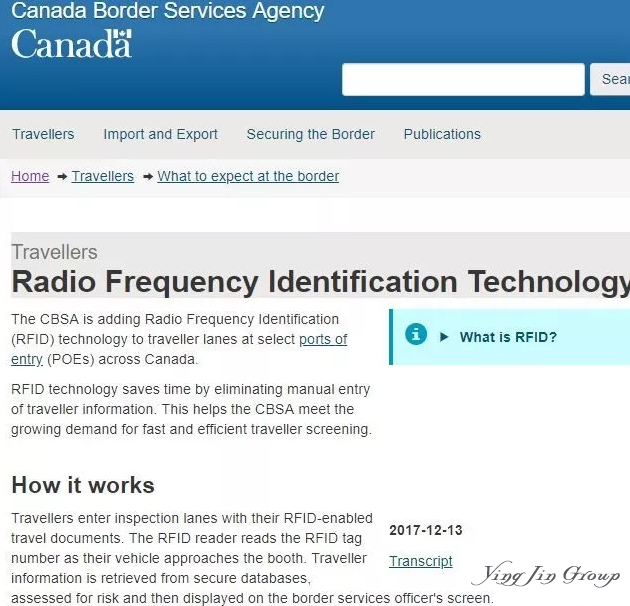Click the Home breadcrumb link
Image resolution: width=630 pixels, height=606 pixels.
[30, 176]
